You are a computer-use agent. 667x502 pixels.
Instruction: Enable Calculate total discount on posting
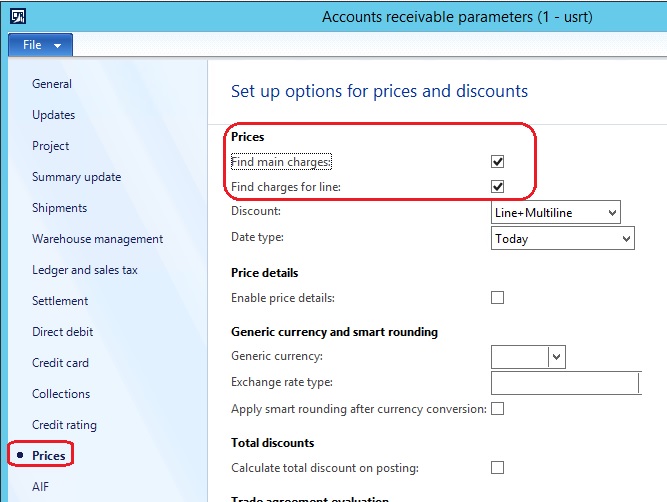point(497,467)
